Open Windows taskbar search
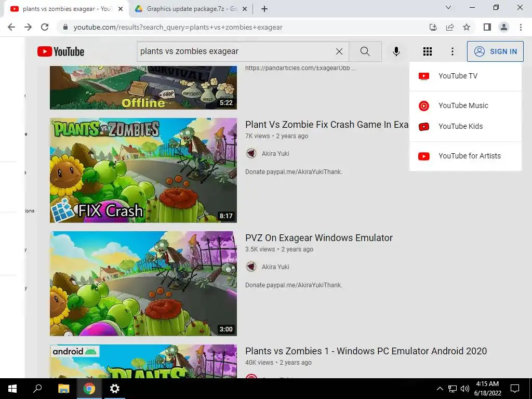The height and width of the screenshot is (399, 532). [x=37, y=389]
